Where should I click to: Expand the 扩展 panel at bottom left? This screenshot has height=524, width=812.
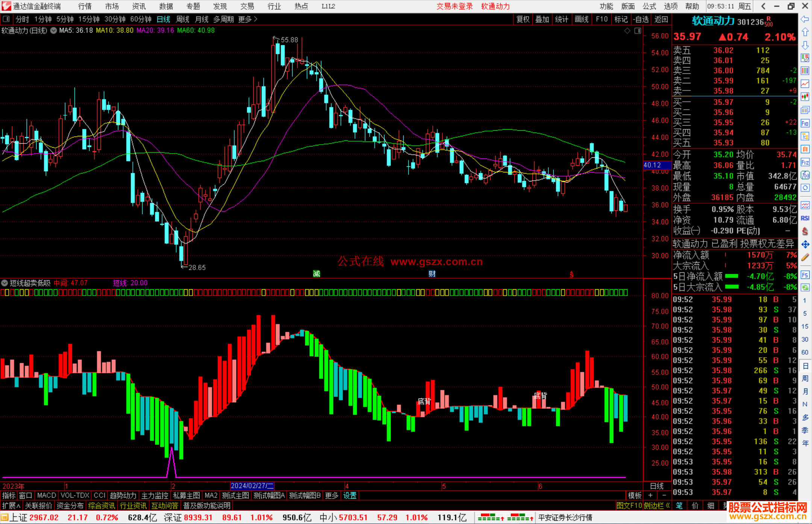(x=11, y=506)
